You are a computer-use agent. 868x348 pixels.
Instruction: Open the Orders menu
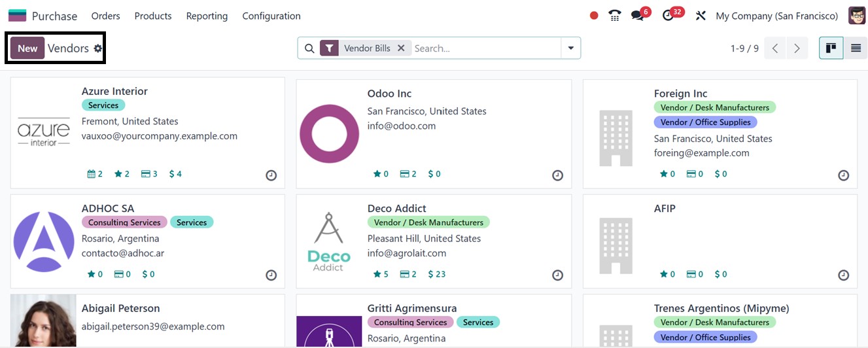[x=105, y=16]
